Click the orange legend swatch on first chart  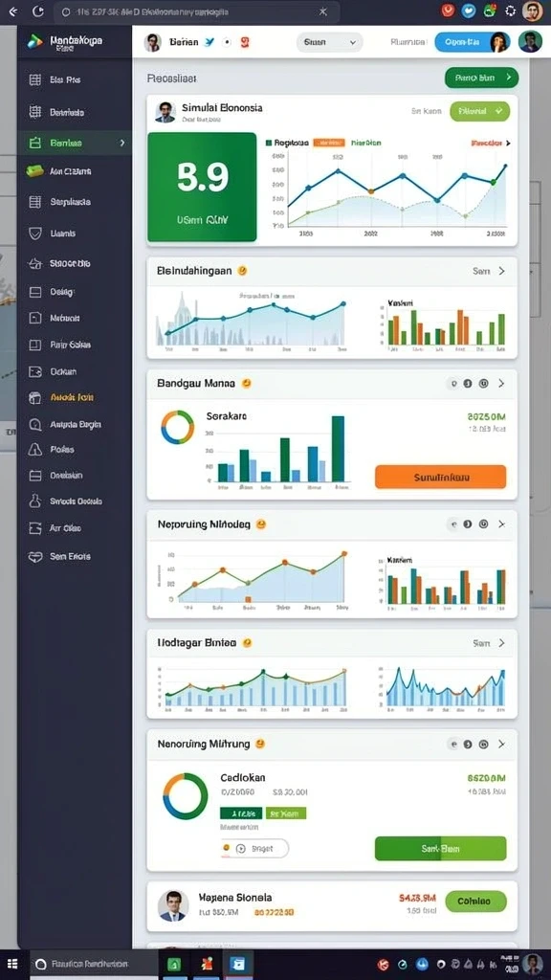pos(329,143)
